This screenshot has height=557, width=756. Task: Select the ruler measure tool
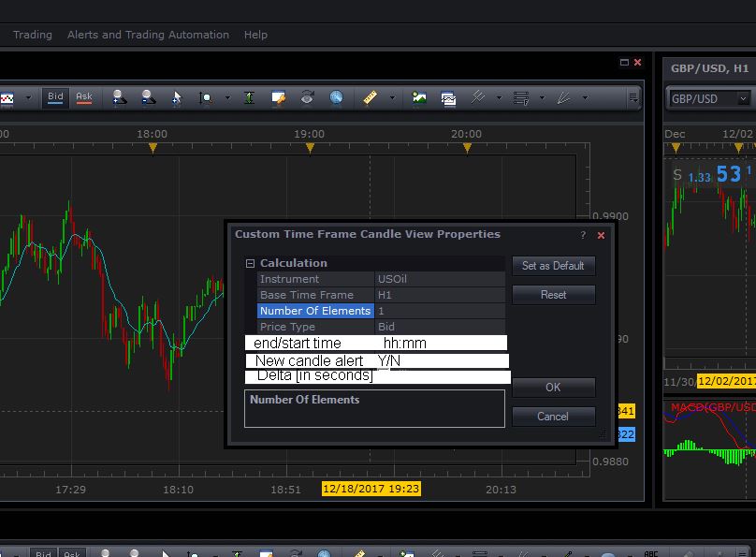pyautogui.click(x=370, y=98)
